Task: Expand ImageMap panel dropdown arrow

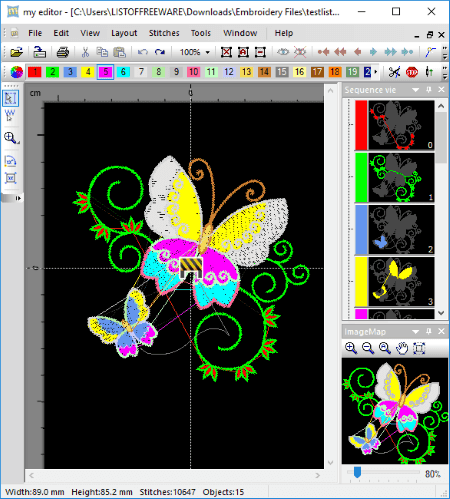Action: click(x=415, y=332)
